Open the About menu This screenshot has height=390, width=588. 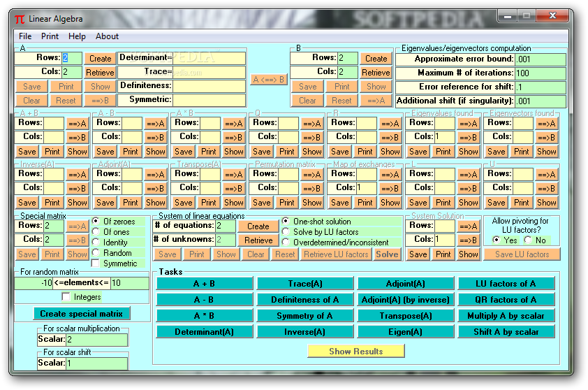(x=107, y=36)
